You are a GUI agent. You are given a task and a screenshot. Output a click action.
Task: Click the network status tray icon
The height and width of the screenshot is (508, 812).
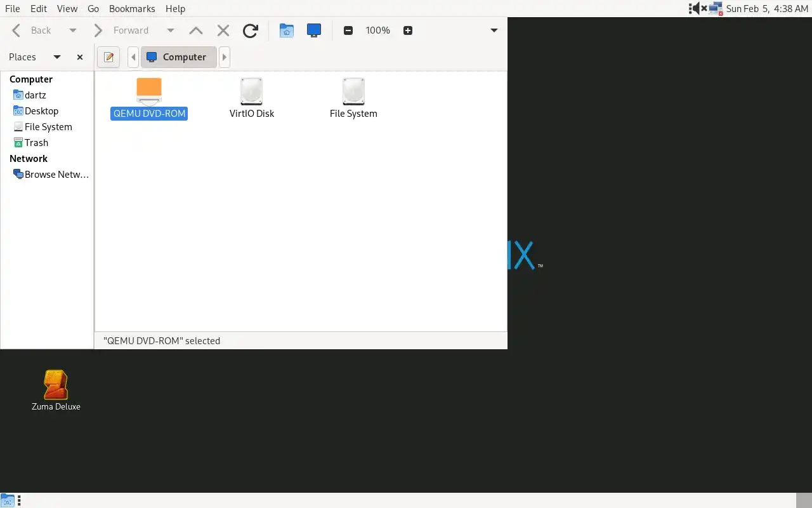click(x=716, y=8)
